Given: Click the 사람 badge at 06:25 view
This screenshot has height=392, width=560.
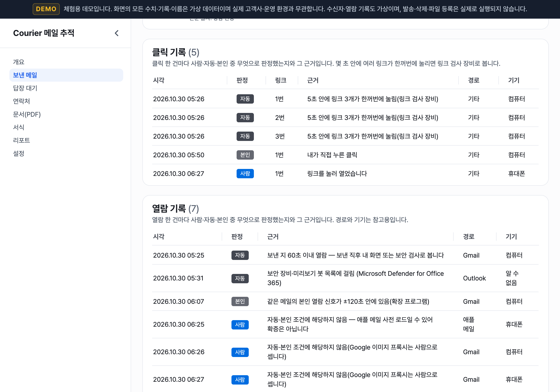Looking at the screenshot, I should point(240,325).
